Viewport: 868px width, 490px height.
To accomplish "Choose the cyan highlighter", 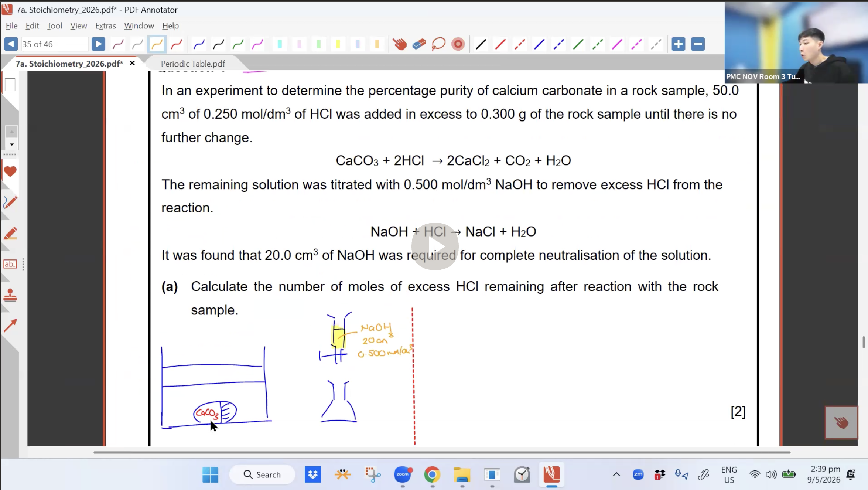I will [280, 44].
